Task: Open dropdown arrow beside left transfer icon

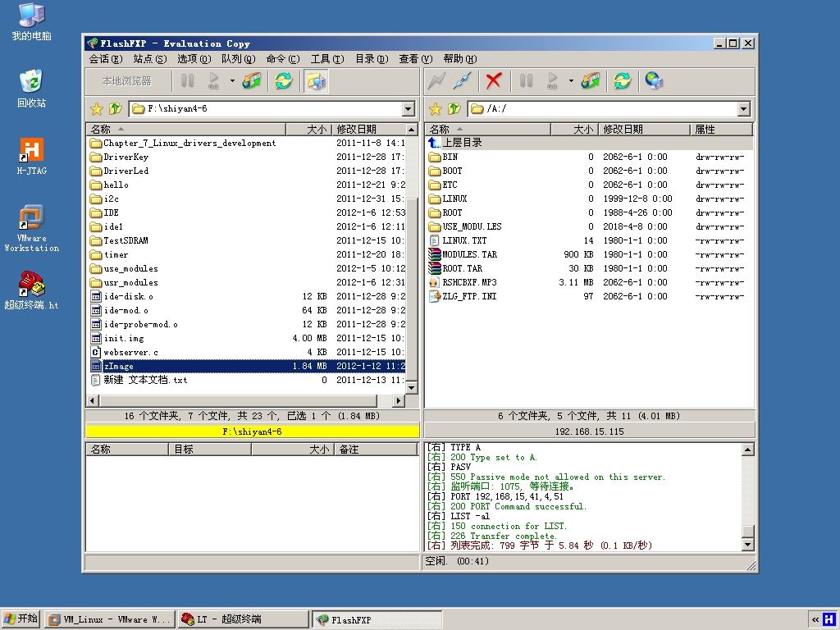Action: 232,81
